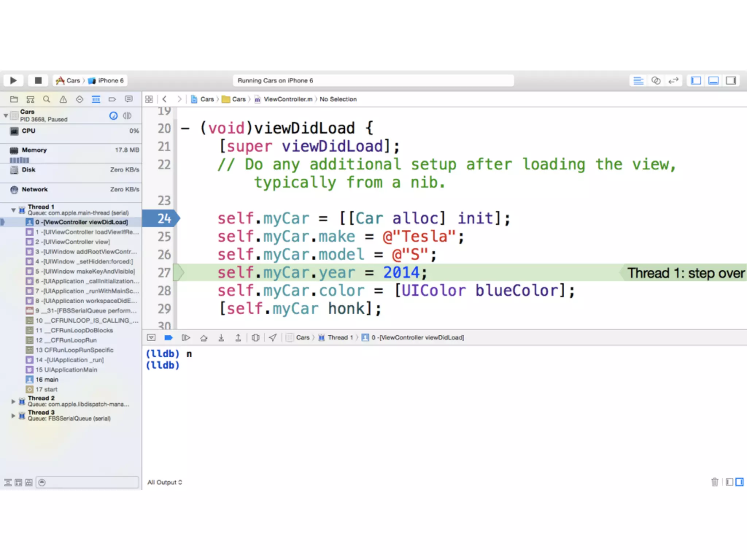Toggle the left Navigator panel visibility
747x560 pixels.
[x=696, y=80]
